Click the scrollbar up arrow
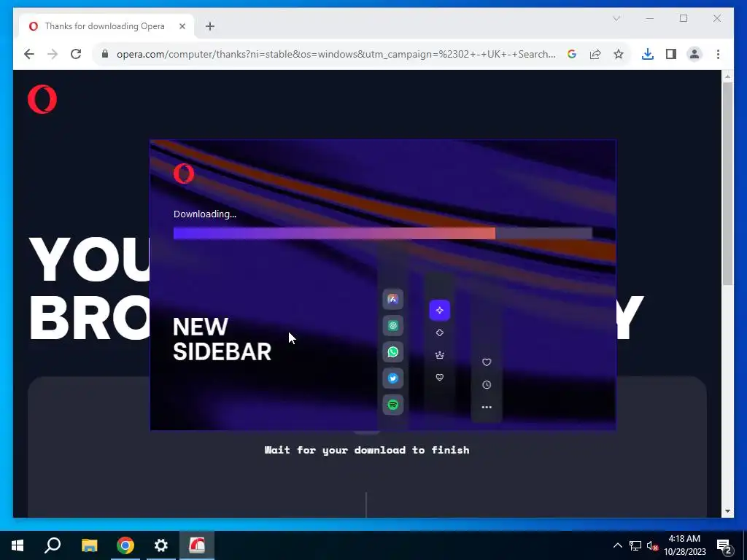The width and height of the screenshot is (747, 560). (x=727, y=76)
